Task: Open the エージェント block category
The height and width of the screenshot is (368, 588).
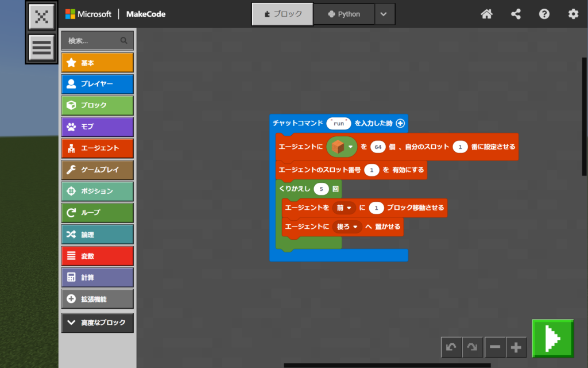Action: click(x=98, y=148)
